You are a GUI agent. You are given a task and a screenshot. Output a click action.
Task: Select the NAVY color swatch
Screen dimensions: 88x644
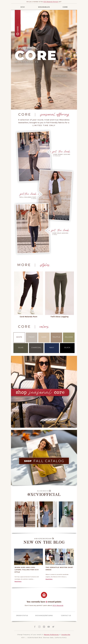tap(52, 348)
